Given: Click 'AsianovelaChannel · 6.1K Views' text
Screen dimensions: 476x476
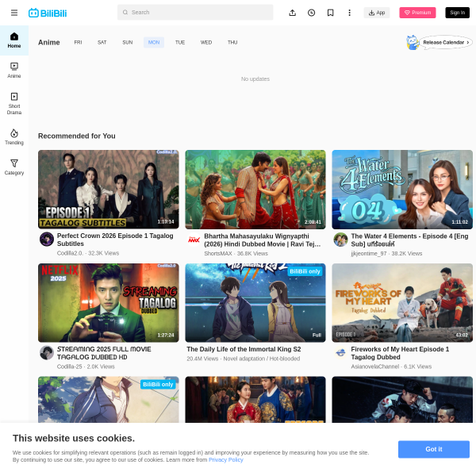Looking at the screenshot, I should (x=391, y=367).
